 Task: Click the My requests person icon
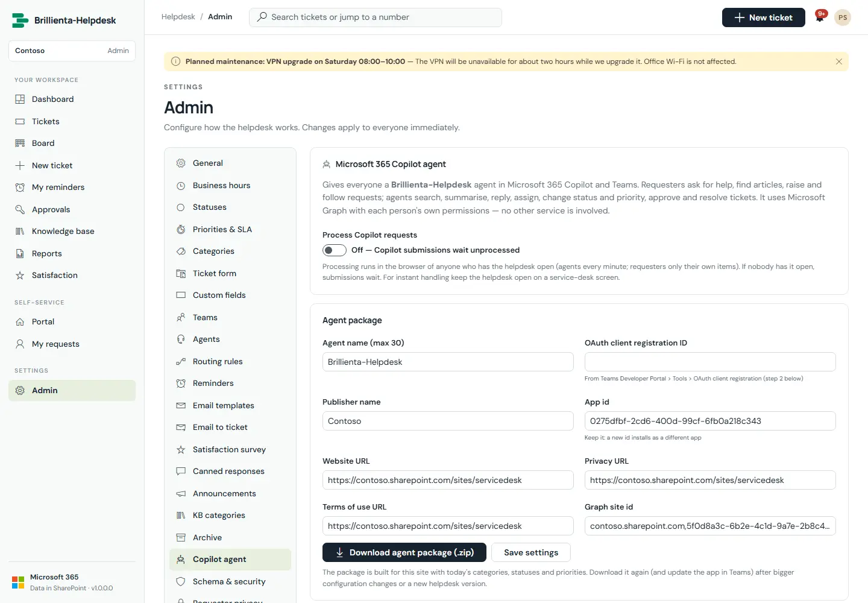coord(20,344)
